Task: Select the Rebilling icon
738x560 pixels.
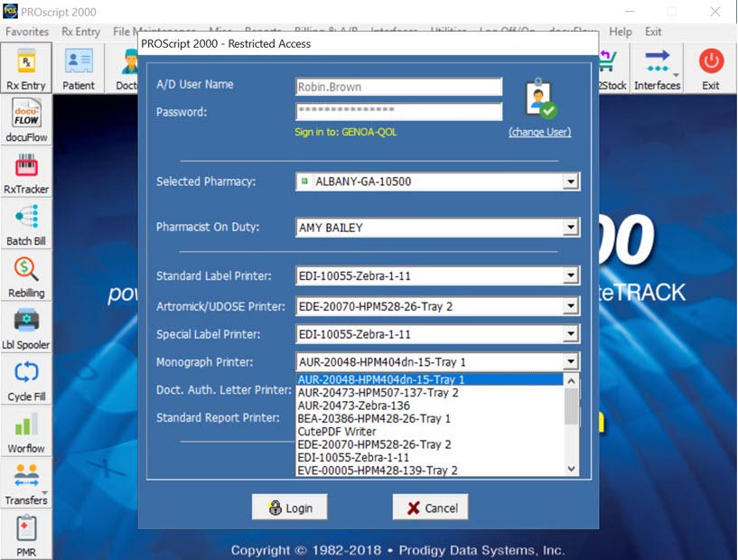Action: tap(26, 275)
